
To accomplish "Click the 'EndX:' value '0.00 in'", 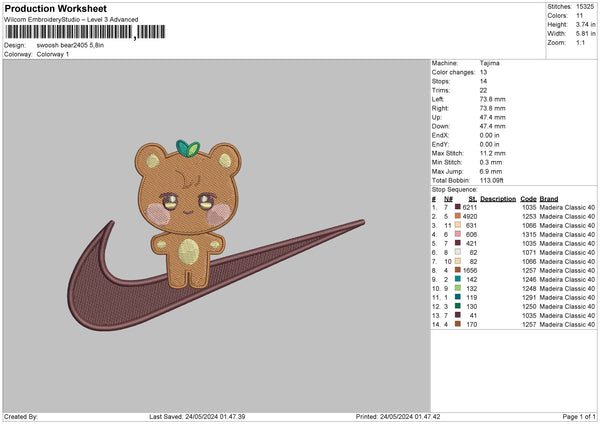I will (x=489, y=135).
